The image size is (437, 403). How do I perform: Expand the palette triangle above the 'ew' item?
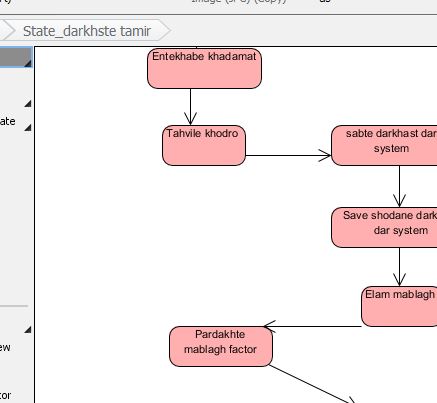(28, 329)
